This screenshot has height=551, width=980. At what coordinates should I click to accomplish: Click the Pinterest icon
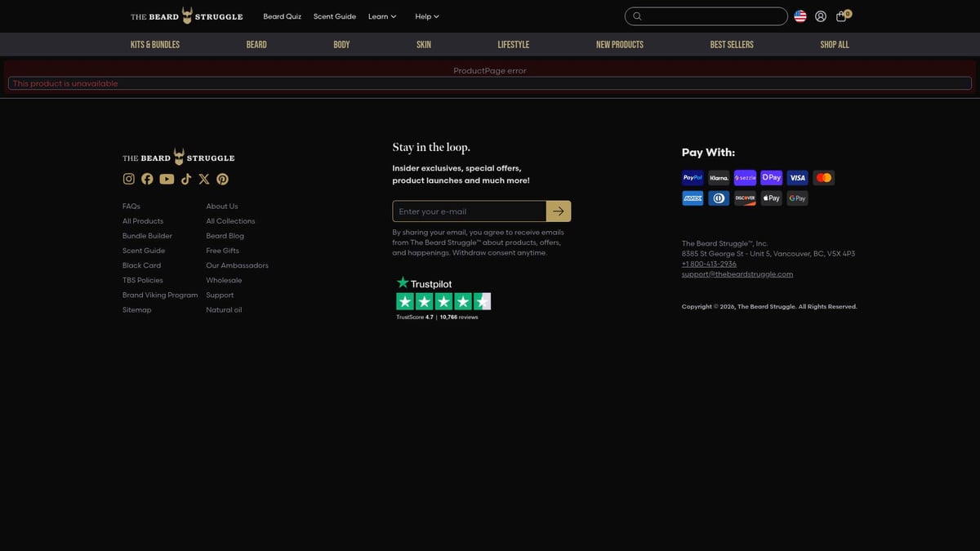click(x=222, y=179)
